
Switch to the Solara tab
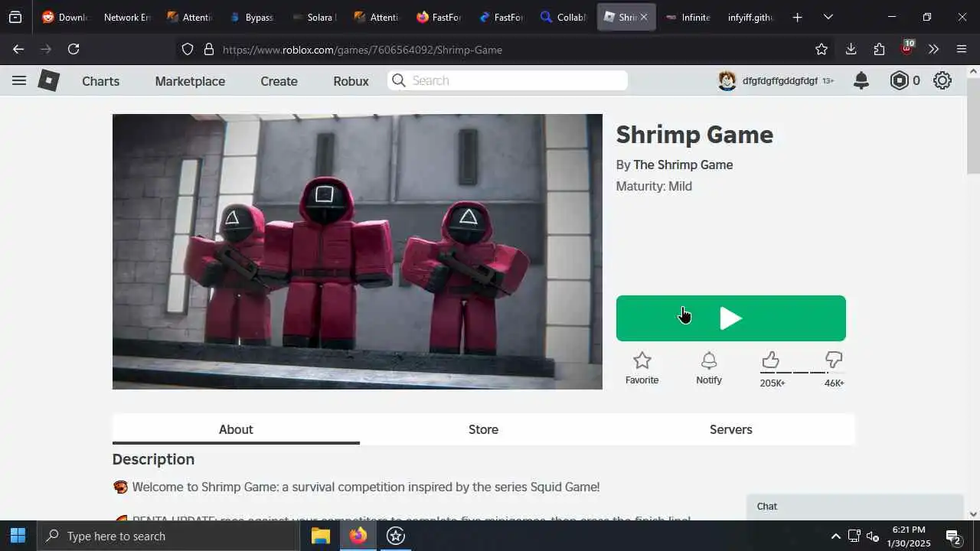click(x=313, y=17)
